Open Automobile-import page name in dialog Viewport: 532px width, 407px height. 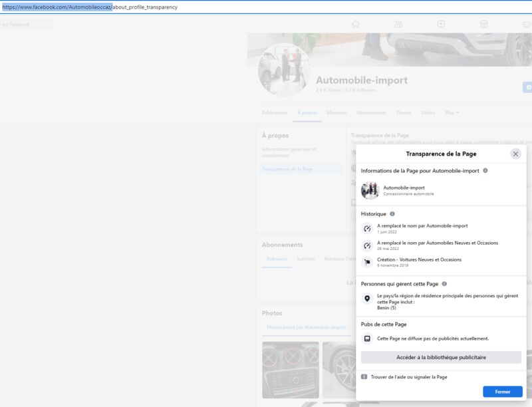[x=404, y=188]
